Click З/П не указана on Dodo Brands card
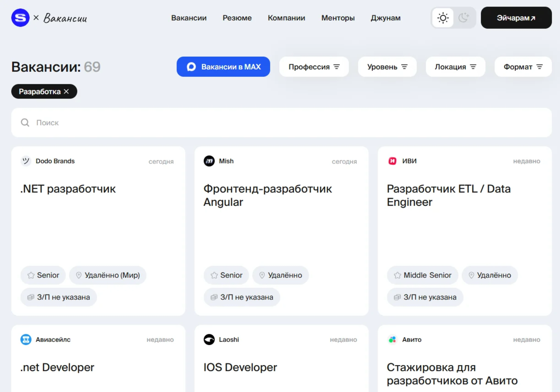560x392 pixels. pyautogui.click(x=58, y=297)
